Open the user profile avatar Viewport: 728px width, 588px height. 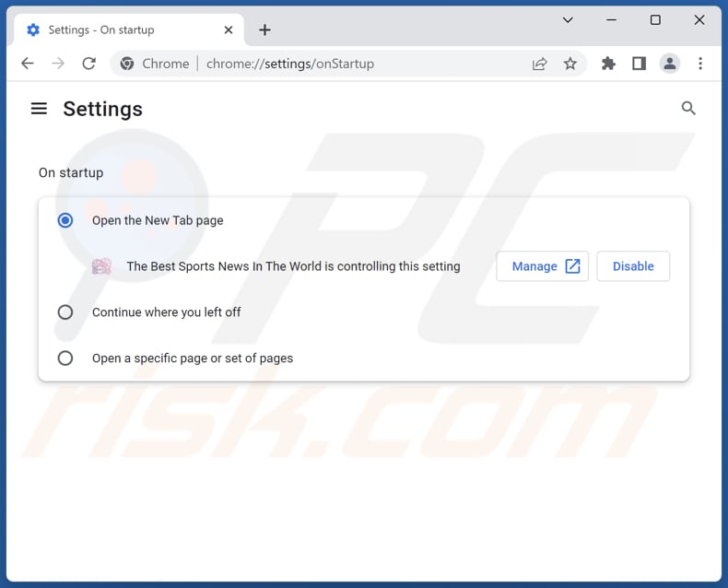670,64
